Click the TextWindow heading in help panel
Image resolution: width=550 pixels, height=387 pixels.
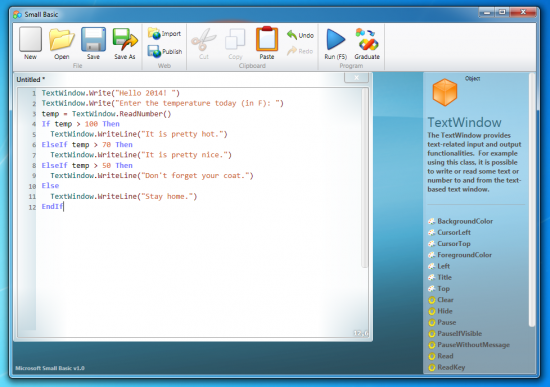coord(464,122)
